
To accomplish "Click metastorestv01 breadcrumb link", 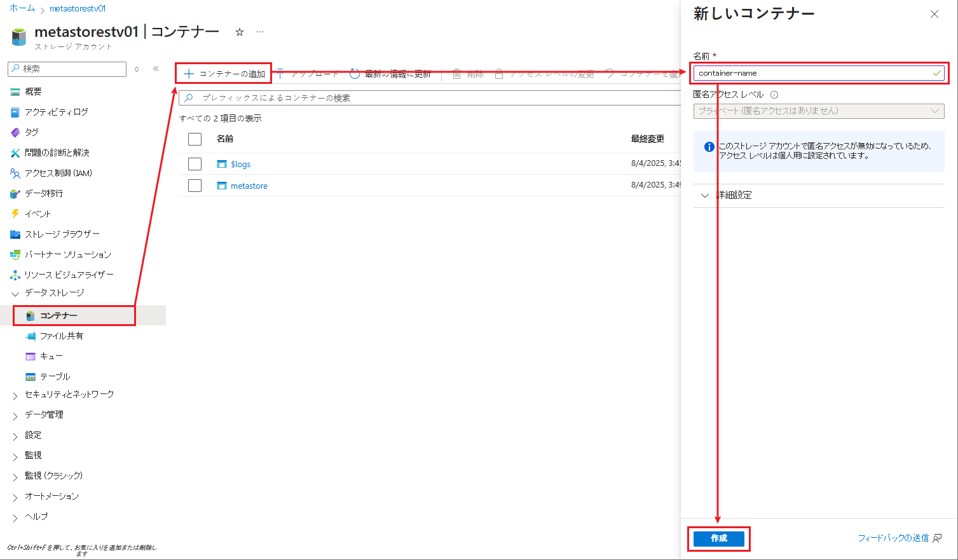I will 78,9.
